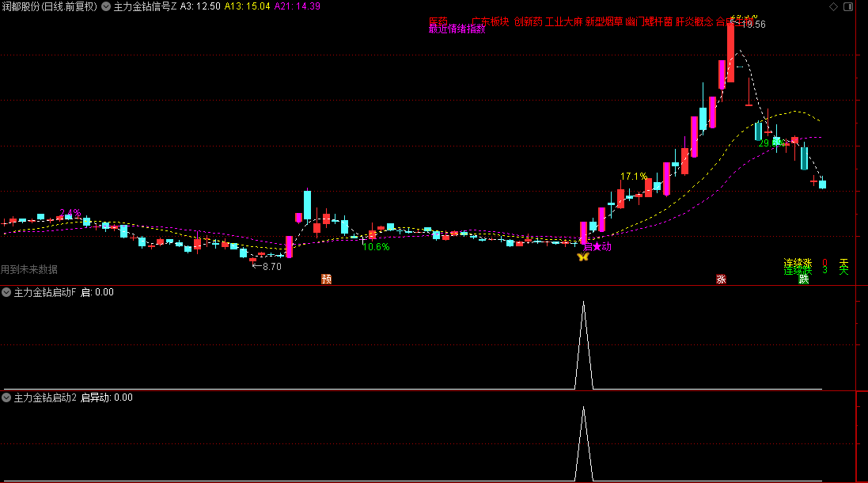Expand the 主力金钻启动F indicator menu arrow
The width and height of the screenshot is (868, 483).
[x=6, y=292]
